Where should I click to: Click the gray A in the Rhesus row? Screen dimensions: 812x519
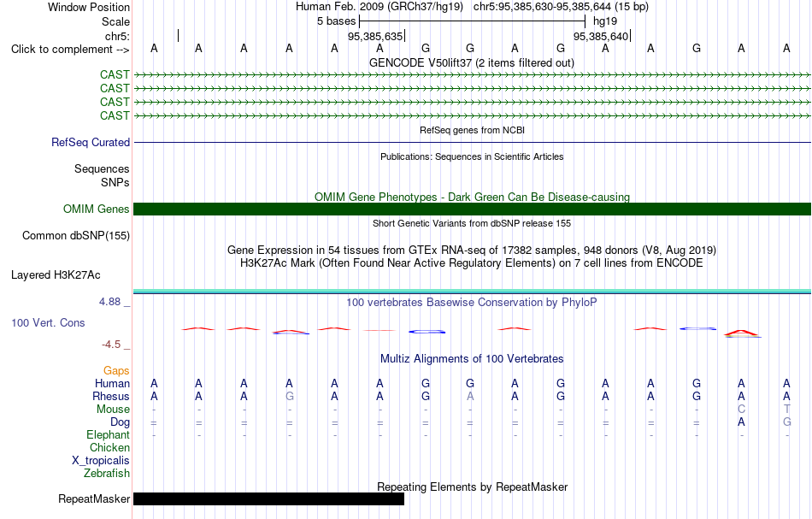click(x=470, y=397)
